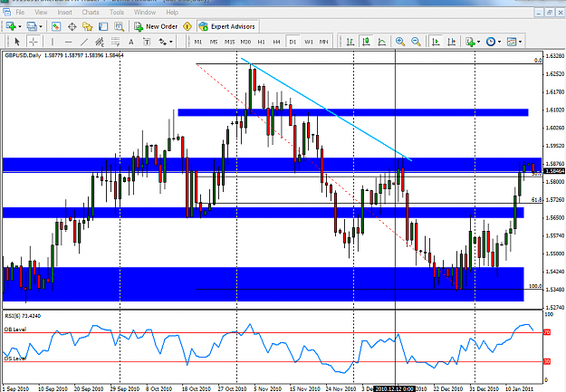Expand the new chart dropdown arrow

pyautogui.click(x=20, y=27)
